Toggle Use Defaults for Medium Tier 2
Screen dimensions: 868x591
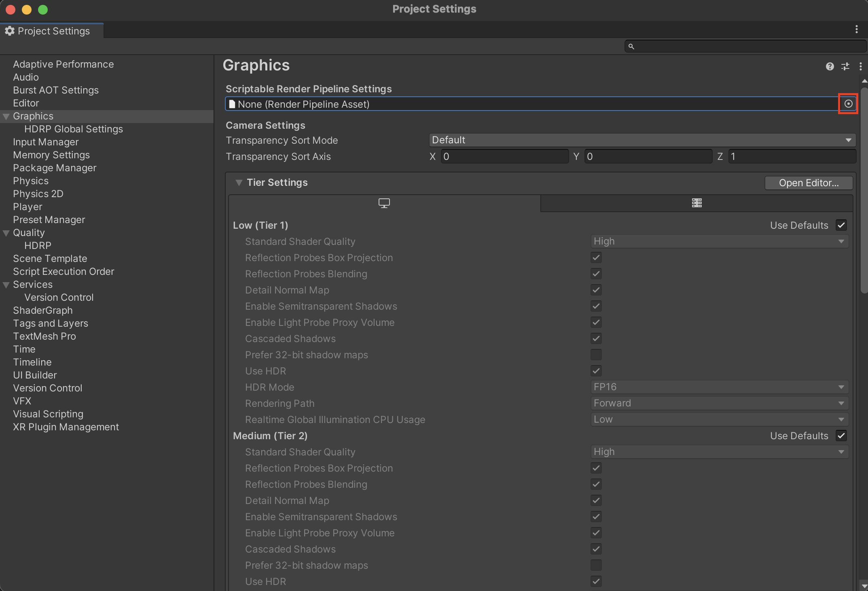click(841, 436)
